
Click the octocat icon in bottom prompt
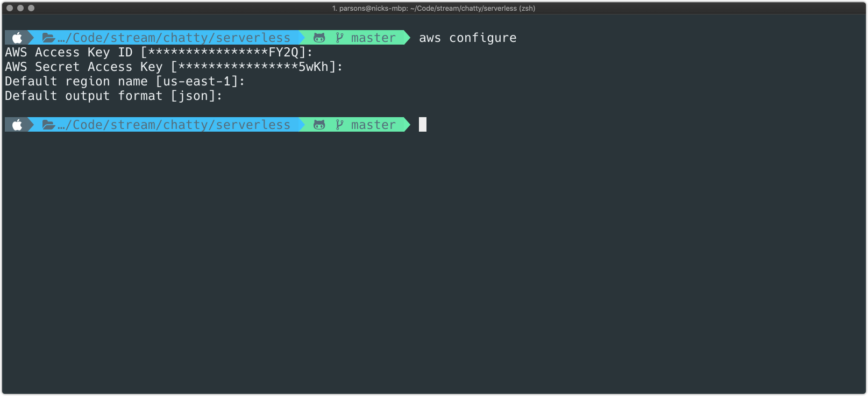point(319,125)
